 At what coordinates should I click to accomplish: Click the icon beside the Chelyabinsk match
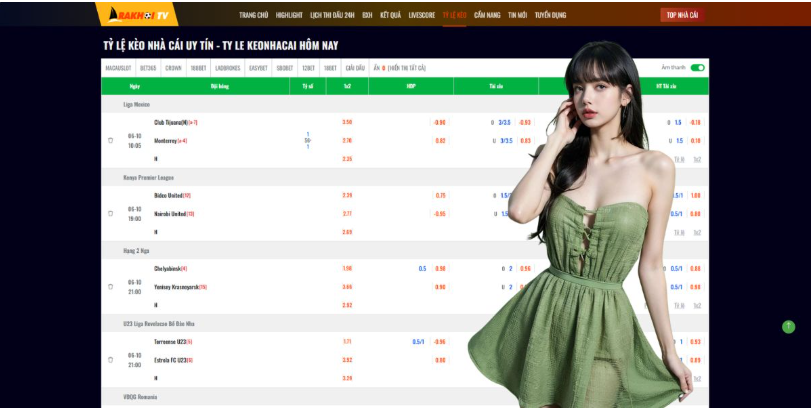[111, 287]
